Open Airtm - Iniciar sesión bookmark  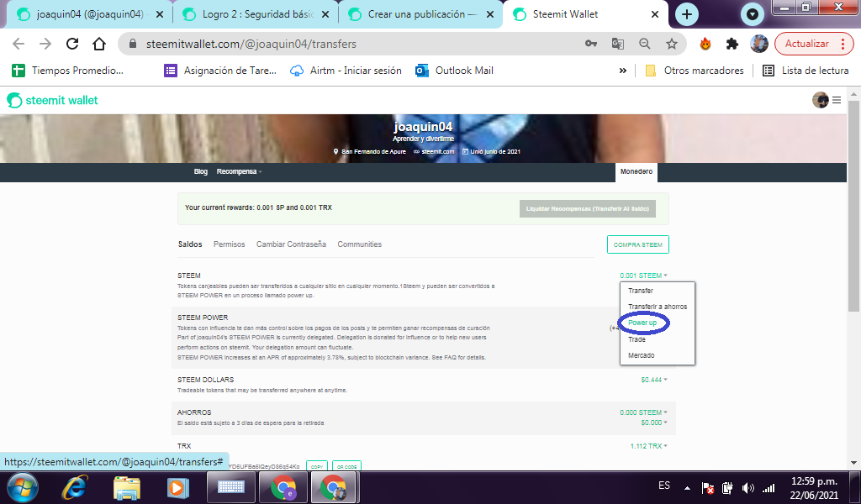(346, 71)
